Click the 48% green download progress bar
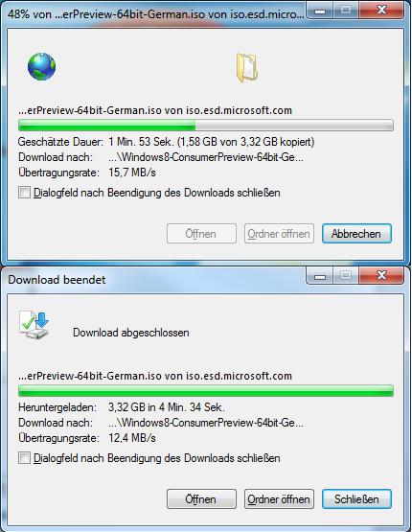The height and width of the screenshot is (532, 412). (x=206, y=126)
